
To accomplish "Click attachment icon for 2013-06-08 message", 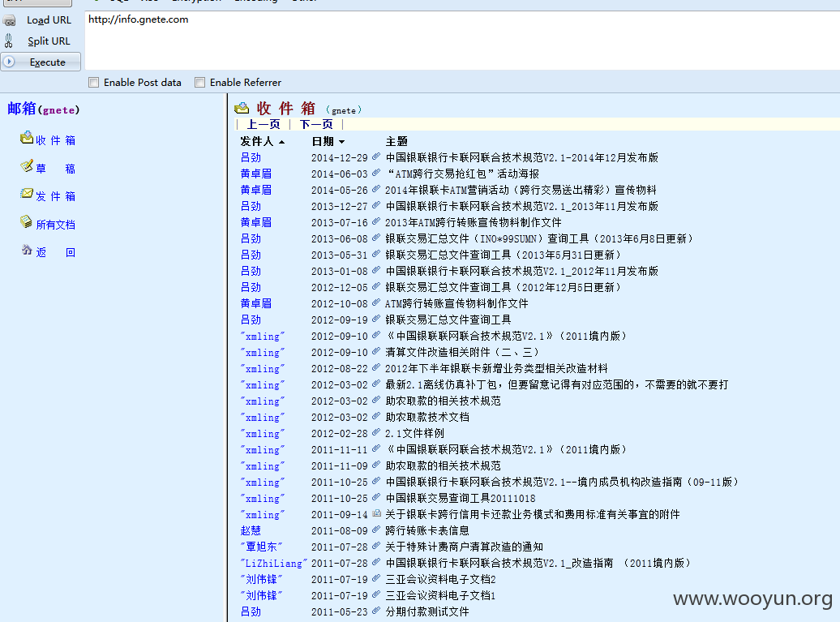I will click(376, 238).
